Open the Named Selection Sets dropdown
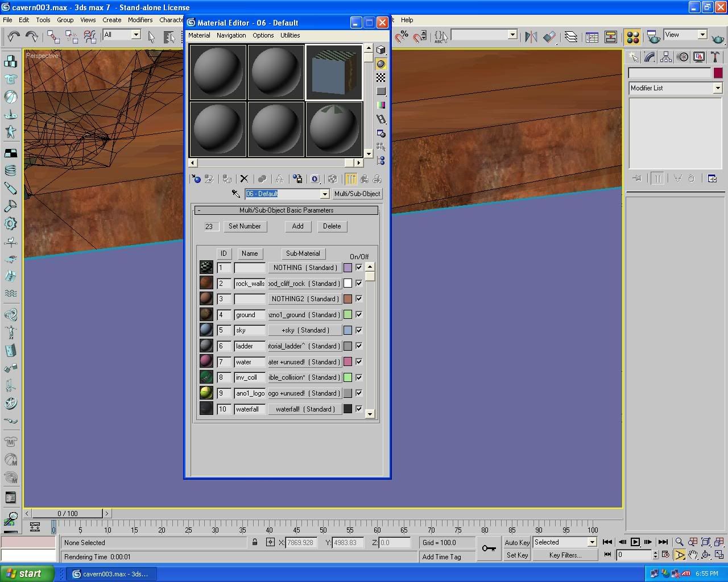Screen dimensions: 728x582 pyautogui.click(x=512, y=35)
